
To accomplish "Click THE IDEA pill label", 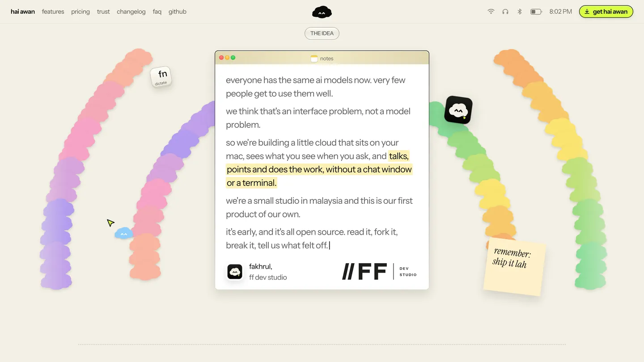I will (x=322, y=33).
